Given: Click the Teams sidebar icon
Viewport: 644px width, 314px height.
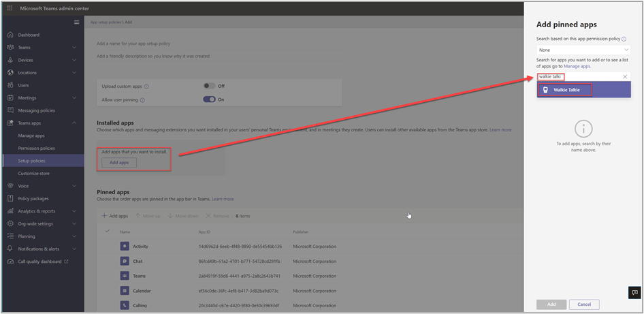Looking at the screenshot, I should (x=10, y=48).
